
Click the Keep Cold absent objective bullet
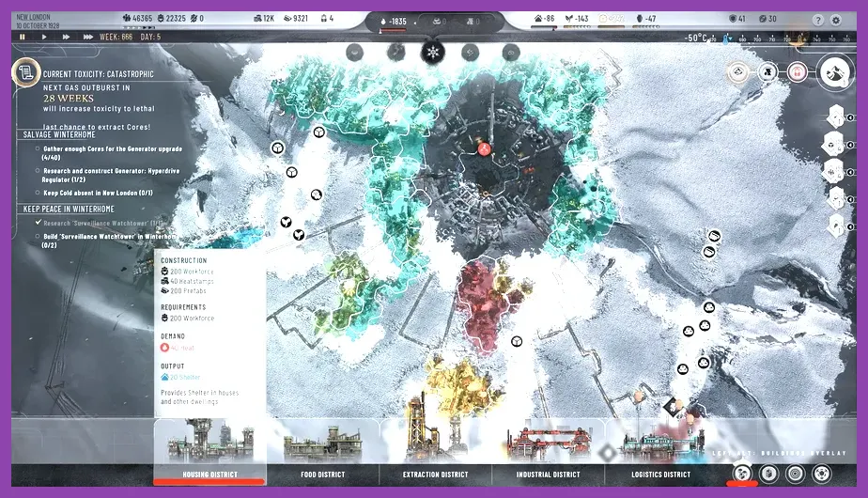38,193
